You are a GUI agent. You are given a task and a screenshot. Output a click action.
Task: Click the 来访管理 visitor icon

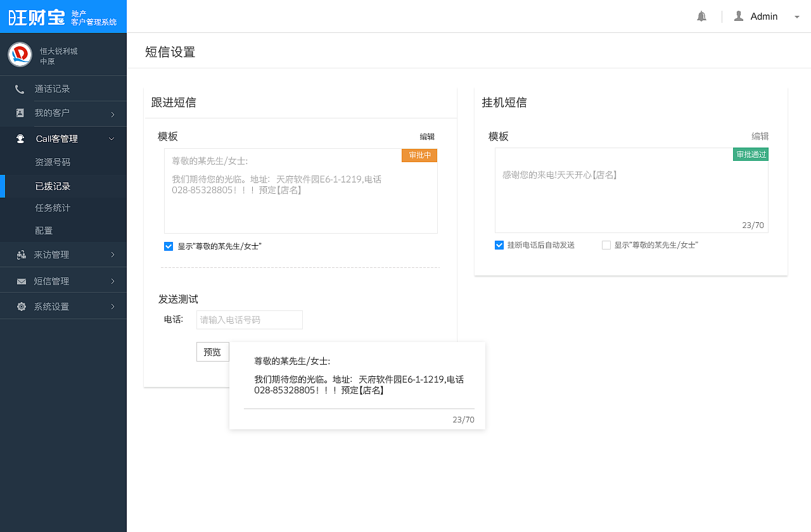click(x=20, y=255)
